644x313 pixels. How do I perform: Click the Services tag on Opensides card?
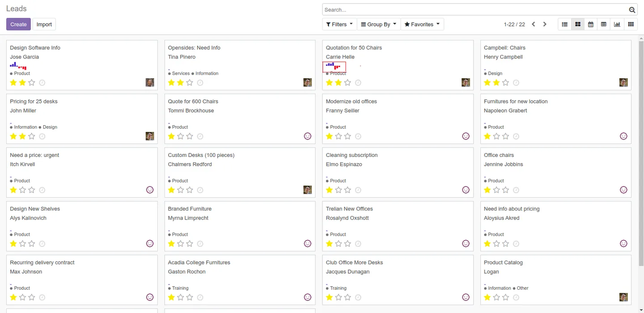(181, 73)
